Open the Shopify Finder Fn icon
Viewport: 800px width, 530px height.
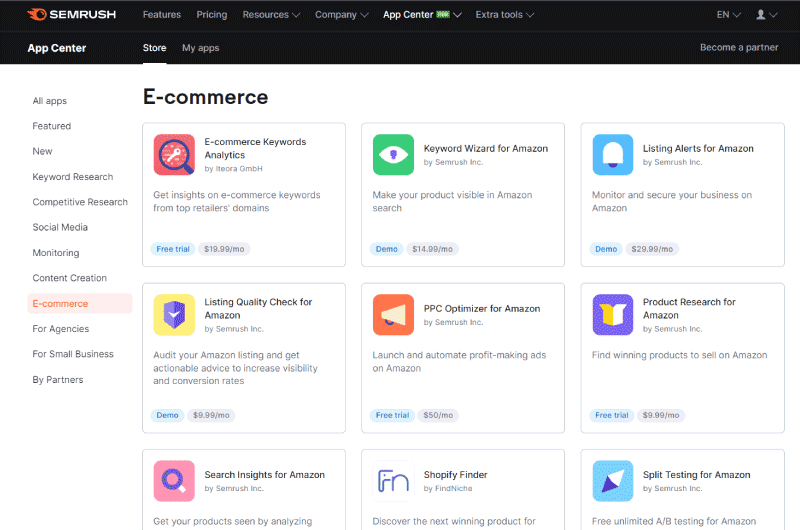coord(393,481)
